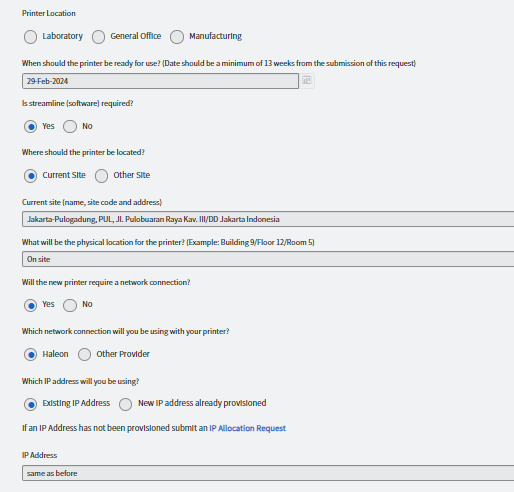
Task: Select General Office printer location
Action: click(x=98, y=37)
